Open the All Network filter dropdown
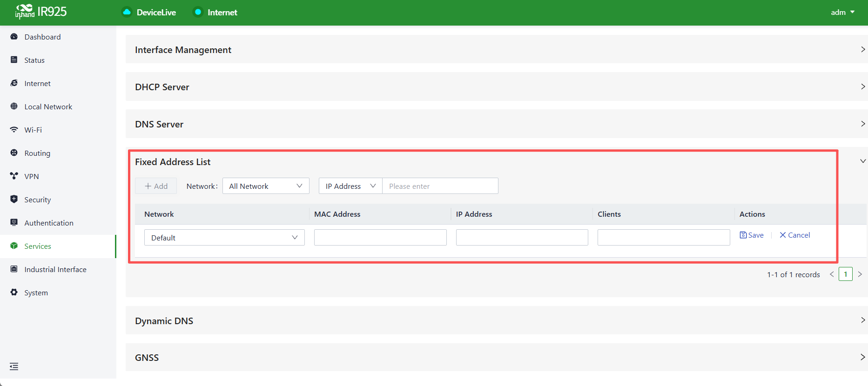 [x=266, y=186]
